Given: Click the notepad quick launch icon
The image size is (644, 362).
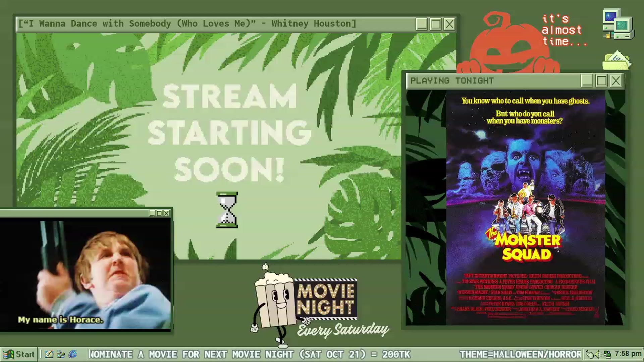Looking at the screenshot, I should [49, 354].
